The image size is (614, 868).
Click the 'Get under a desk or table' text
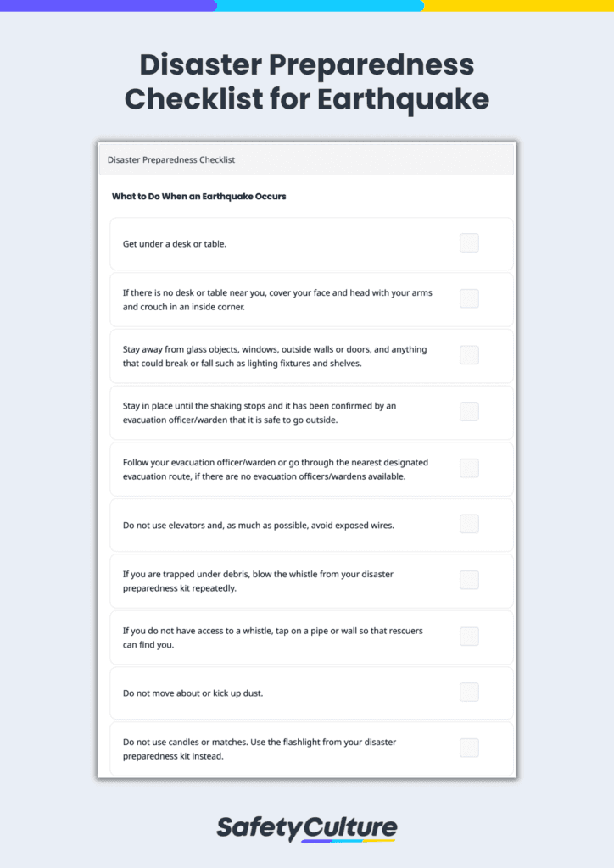click(175, 244)
